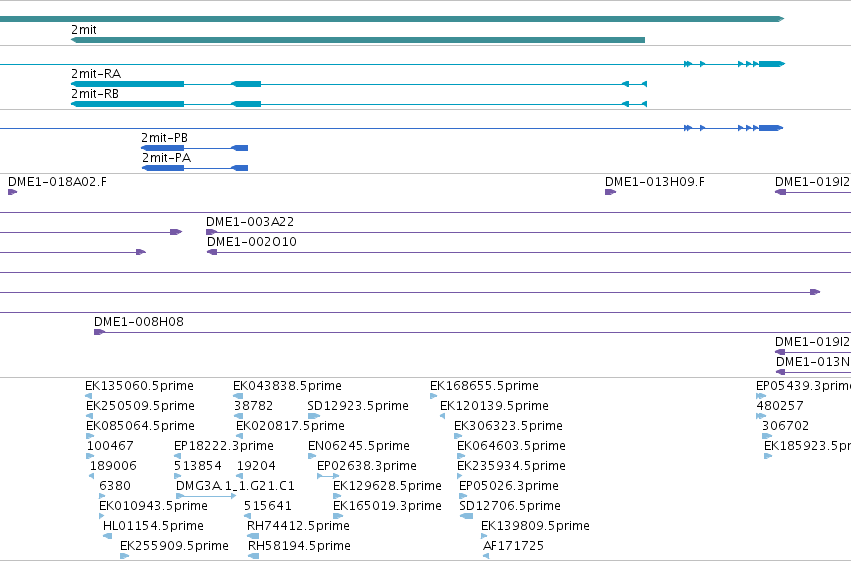This screenshot has height=561, width=851.
Task: Select the 2mit gene bar
Action: click(x=358, y=40)
